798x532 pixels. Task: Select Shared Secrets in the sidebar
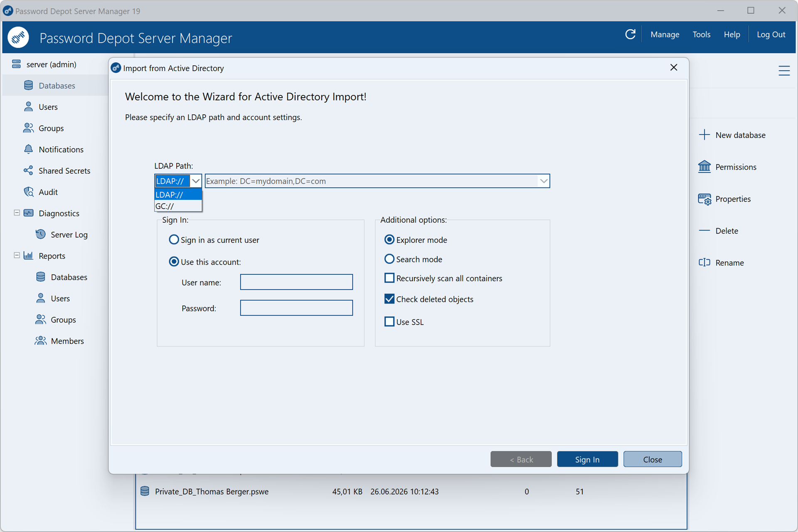[x=64, y=170]
